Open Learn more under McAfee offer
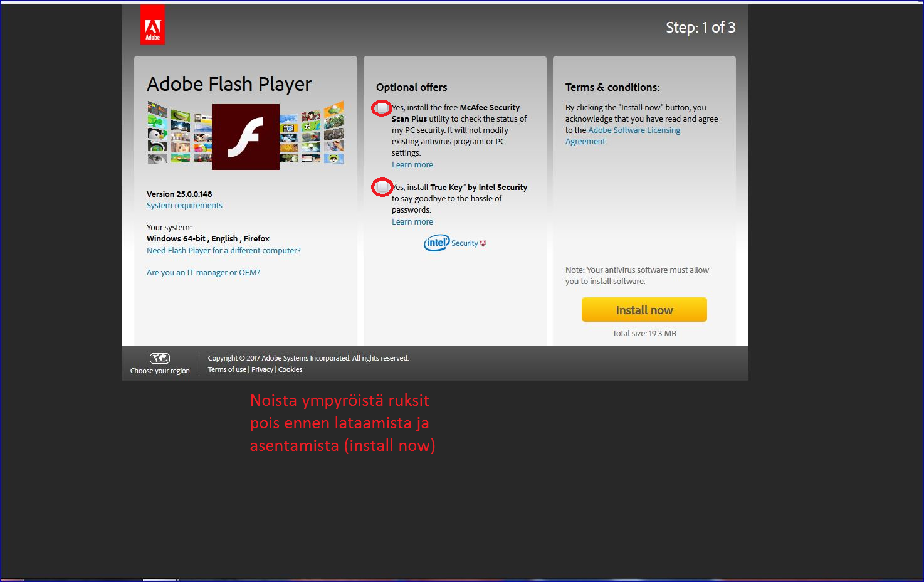 coord(412,164)
